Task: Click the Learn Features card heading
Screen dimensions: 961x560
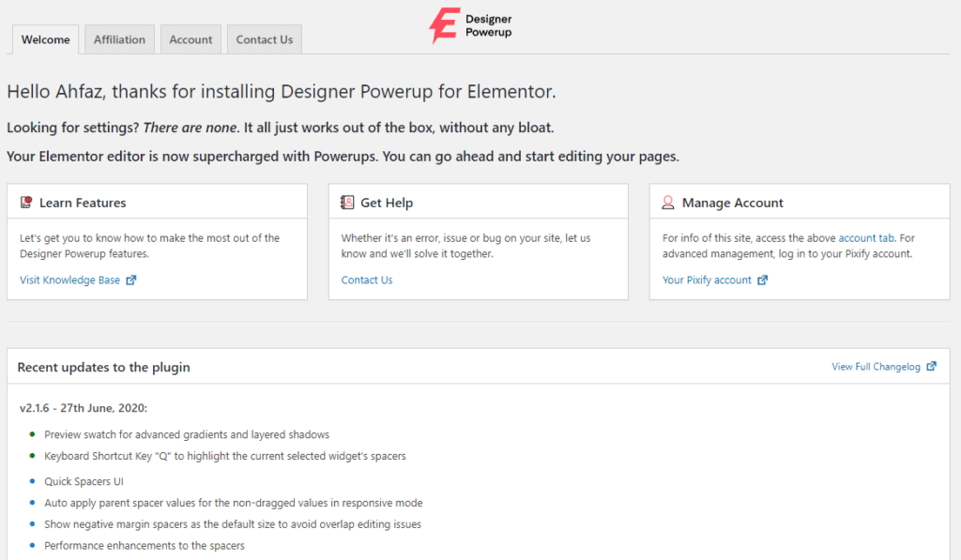Action: [x=83, y=203]
